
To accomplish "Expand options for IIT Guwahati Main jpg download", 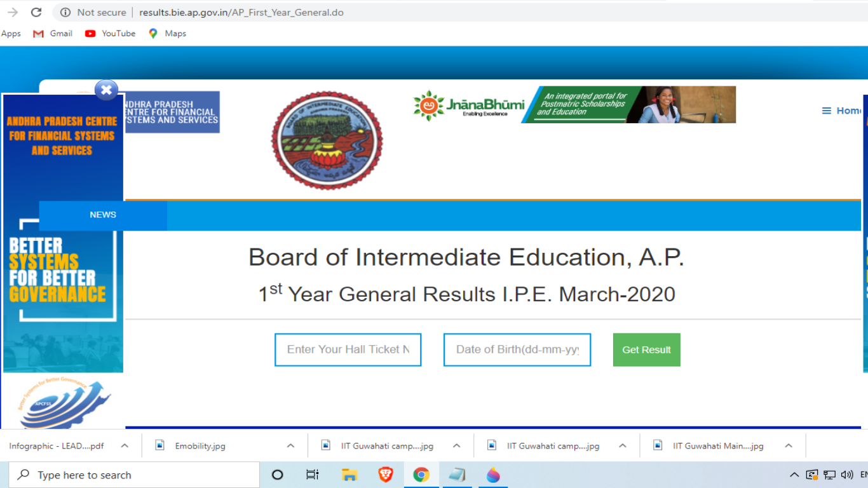I will tap(789, 446).
